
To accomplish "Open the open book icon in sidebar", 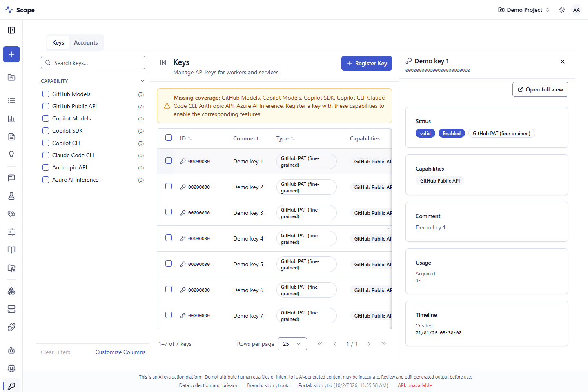I will (11, 250).
